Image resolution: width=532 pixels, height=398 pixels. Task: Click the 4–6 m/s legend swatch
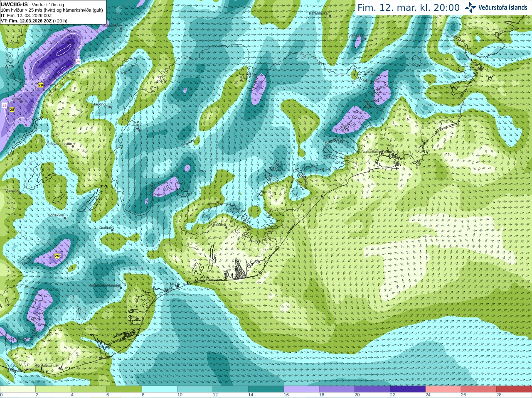[x=89, y=389]
